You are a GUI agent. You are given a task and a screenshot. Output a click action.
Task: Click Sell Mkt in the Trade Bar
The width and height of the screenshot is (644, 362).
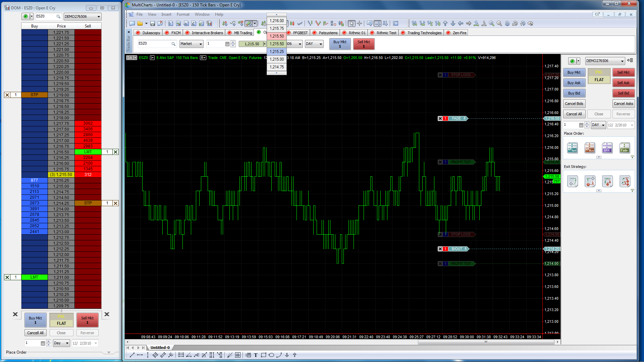pos(364,44)
